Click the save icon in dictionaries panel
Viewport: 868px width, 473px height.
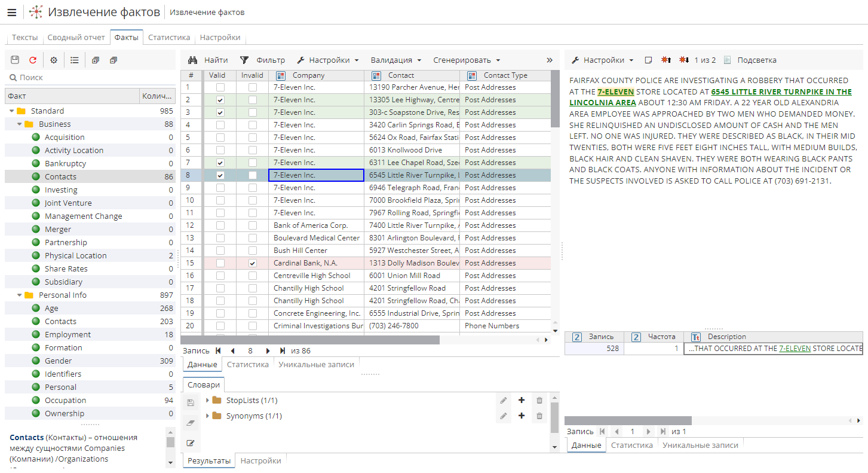coord(191,402)
